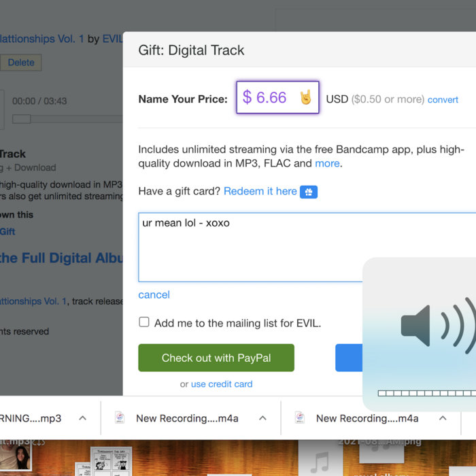Click the audio player progress slider handle
The image size is (476, 476).
pyautogui.click(x=21, y=119)
